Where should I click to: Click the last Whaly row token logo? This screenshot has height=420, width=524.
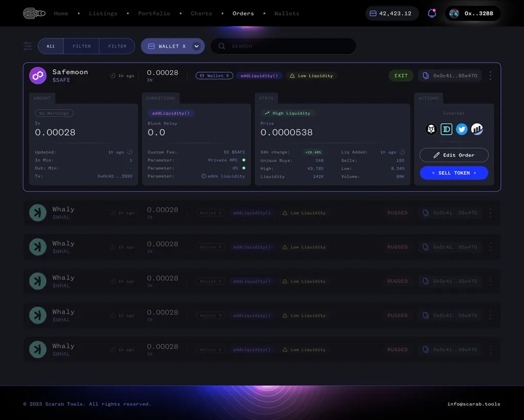[38, 349]
